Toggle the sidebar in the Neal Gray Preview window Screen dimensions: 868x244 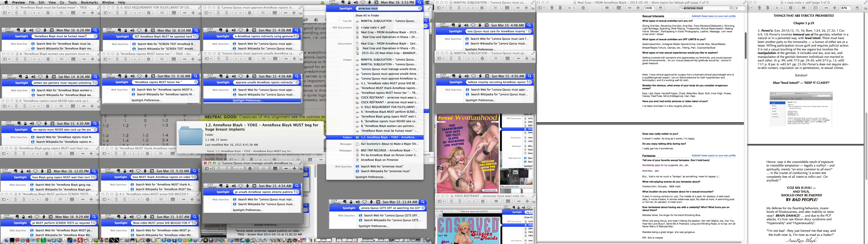point(540,8)
